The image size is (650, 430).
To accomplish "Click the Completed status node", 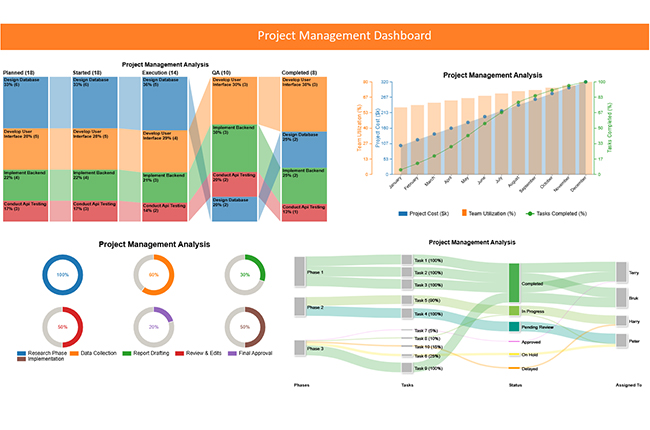I will (514, 282).
